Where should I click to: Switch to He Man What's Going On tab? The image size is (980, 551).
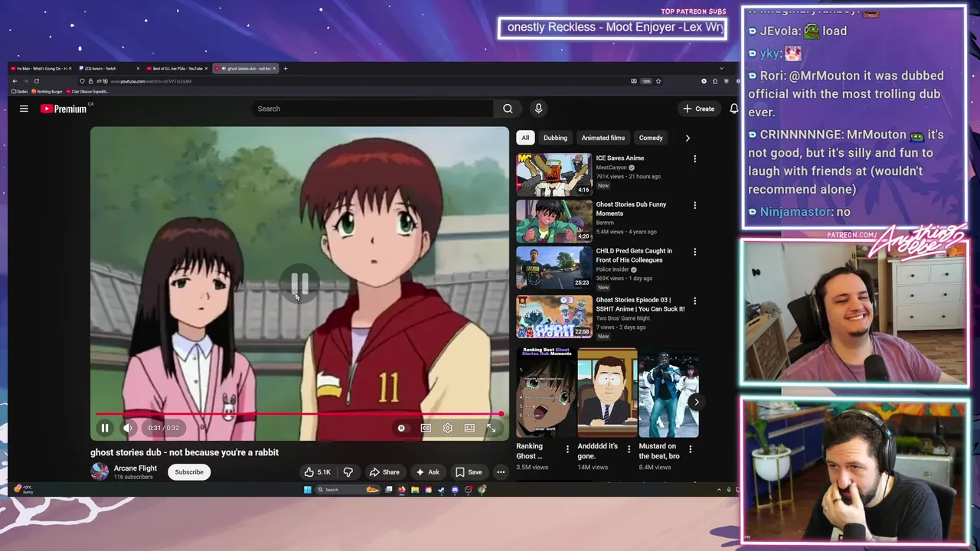click(41, 69)
